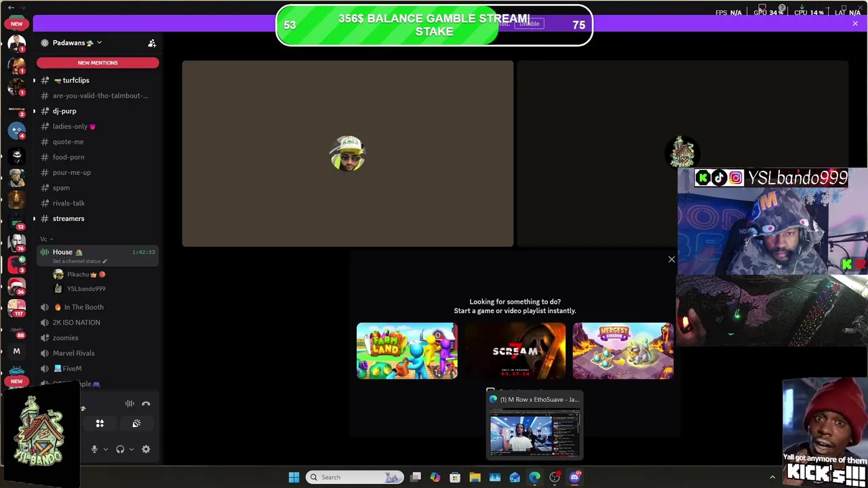Open File Explorer from taskbar

coord(475,477)
